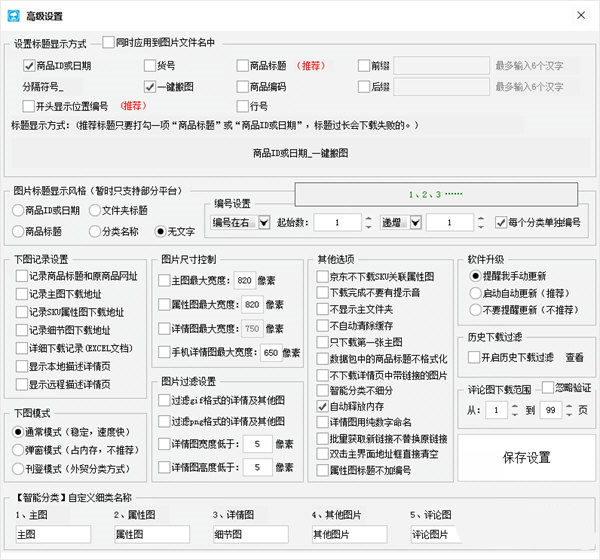
Task: Select the 文件夹标题 radio button
Action: [x=96, y=210]
